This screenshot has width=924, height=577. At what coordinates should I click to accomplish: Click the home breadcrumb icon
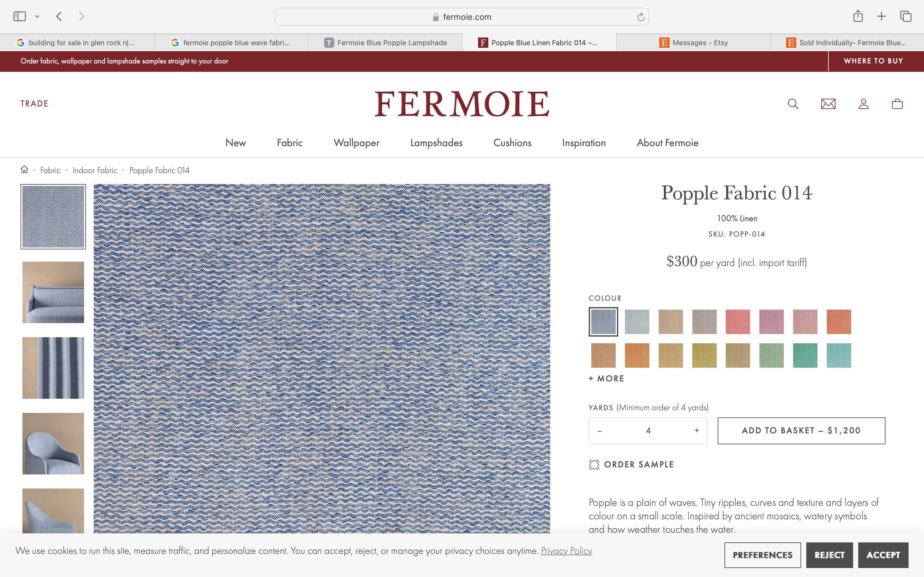pos(24,170)
